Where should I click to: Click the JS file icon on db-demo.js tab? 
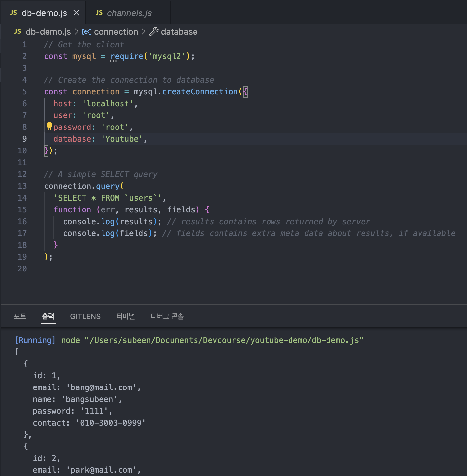coord(14,13)
